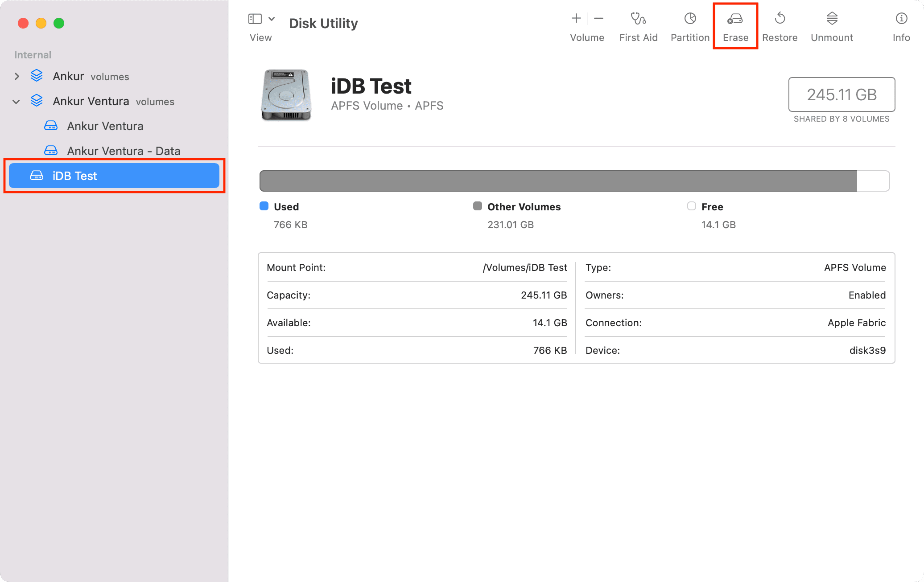
Task: Expand the Ankur volumes group
Action: (x=17, y=77)
